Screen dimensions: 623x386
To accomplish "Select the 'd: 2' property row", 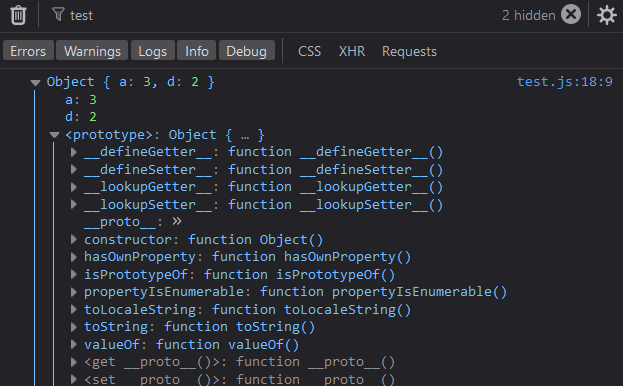I will click(x=81, y=117).
